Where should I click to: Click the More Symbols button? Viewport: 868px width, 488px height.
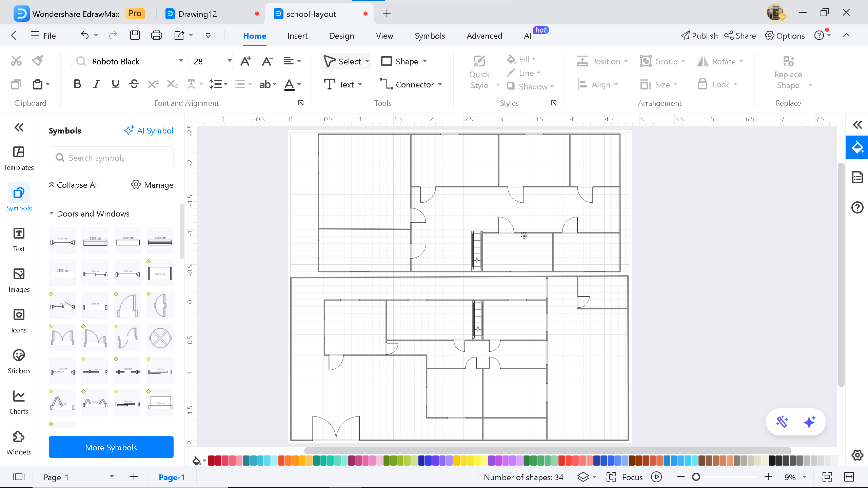point(111,447)
